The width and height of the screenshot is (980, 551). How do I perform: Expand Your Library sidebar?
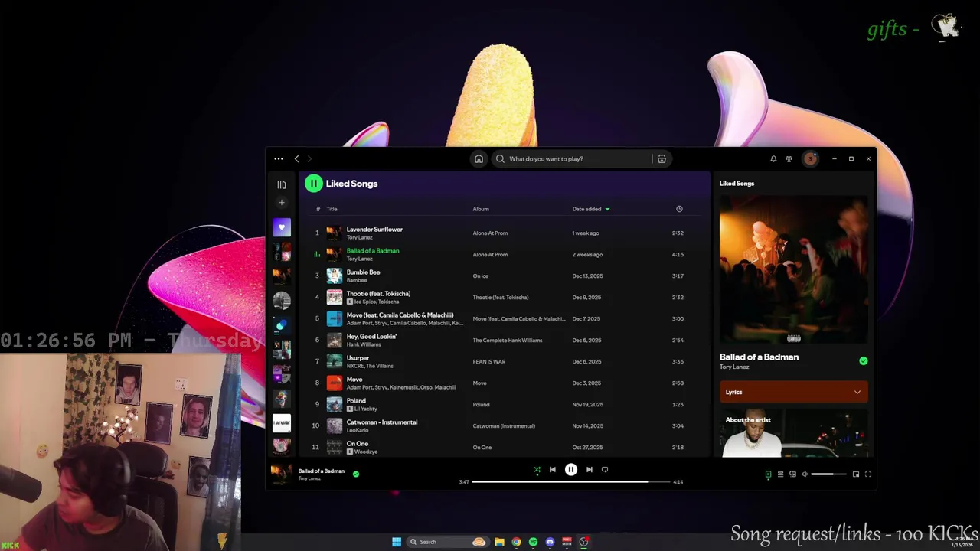tap(281, 184)
